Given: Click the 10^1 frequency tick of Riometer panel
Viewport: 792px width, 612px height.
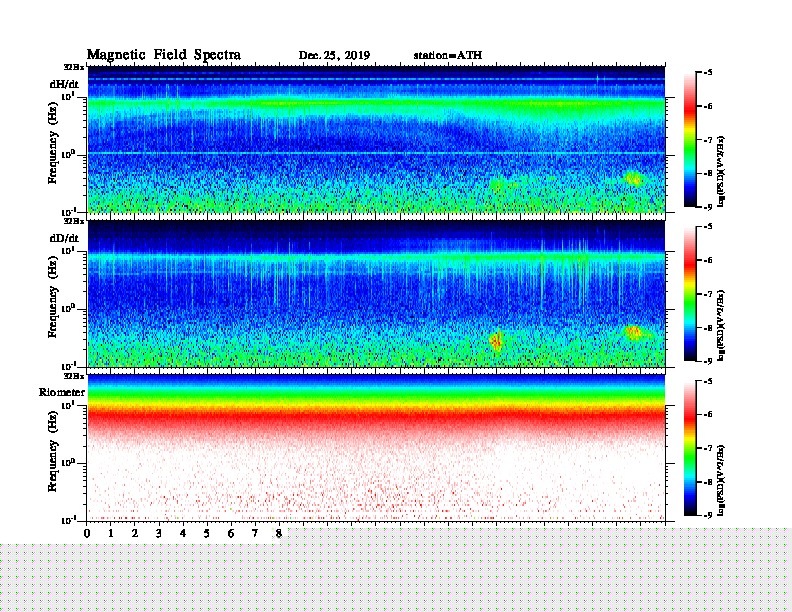Looking at the screenshot, I should tap(69, 404).
